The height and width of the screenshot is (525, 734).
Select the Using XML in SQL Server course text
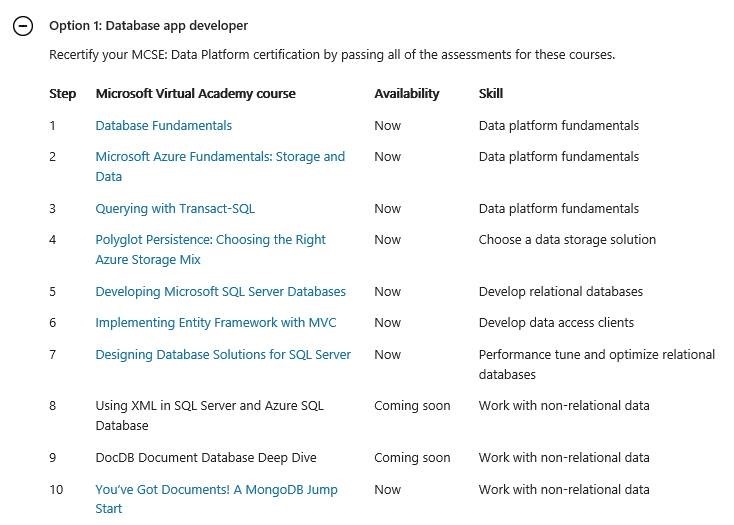click(209, 416)
